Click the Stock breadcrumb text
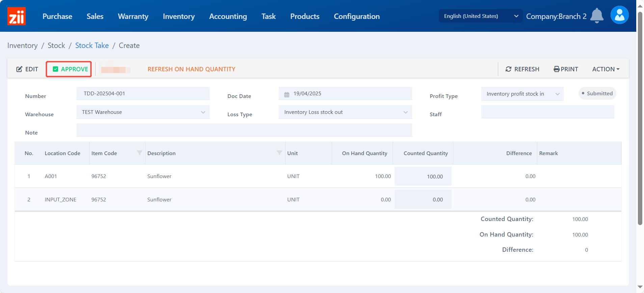The image size is (644, 293). [x=56, y=45]
